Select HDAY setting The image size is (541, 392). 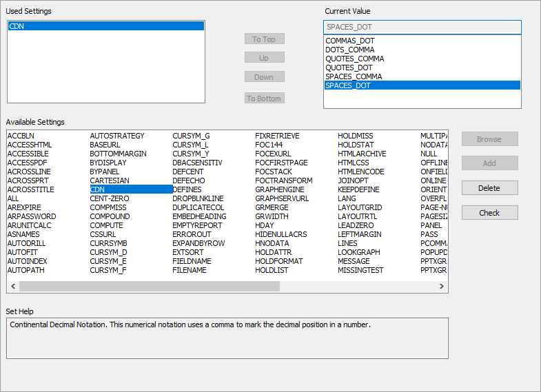click(x=264, y=225)
